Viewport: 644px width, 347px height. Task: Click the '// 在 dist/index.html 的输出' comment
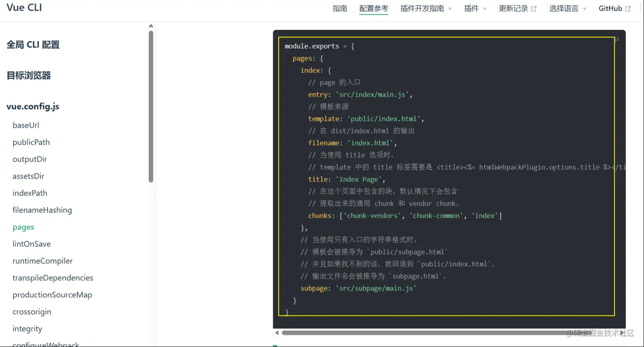(361, 131)
